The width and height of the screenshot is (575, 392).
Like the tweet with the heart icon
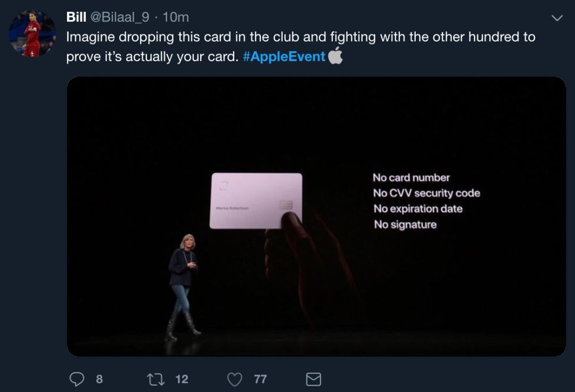pos(235,379)
